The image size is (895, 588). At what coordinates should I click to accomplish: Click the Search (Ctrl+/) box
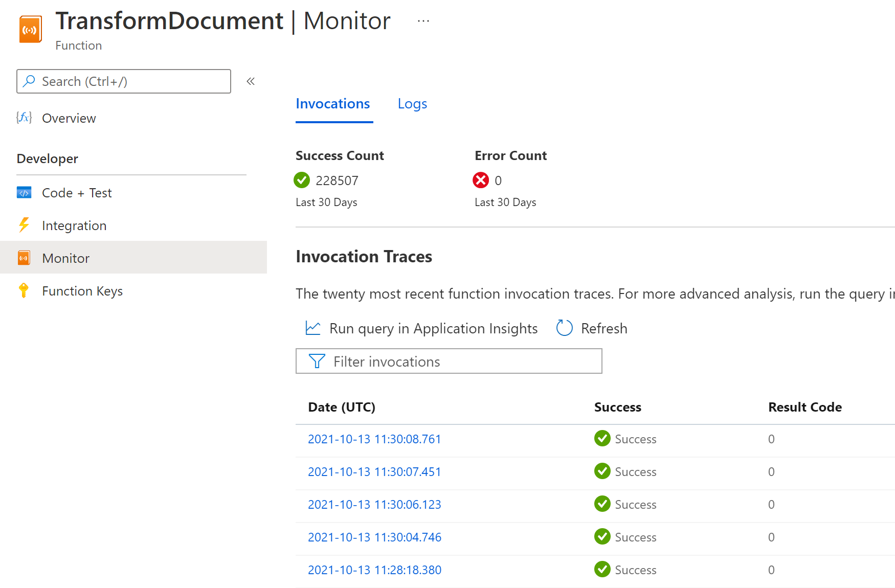(123, 81)
